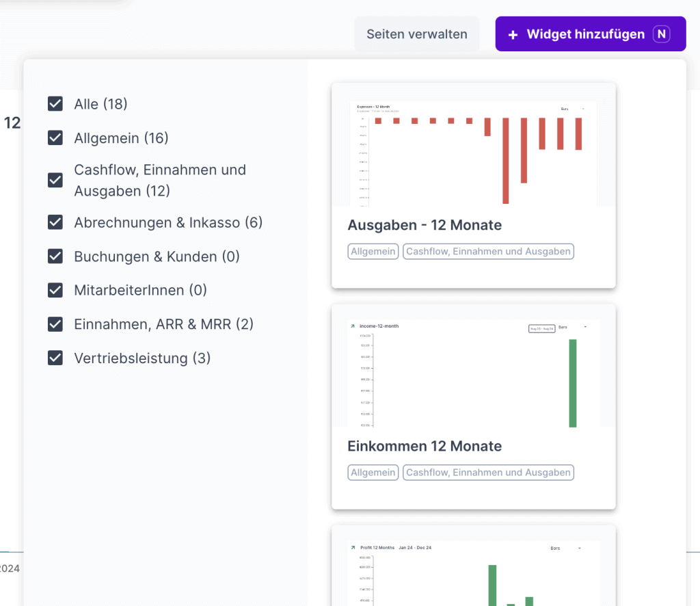The image size is (700, 606).
Task: Click the N shortcut badge icon
Action: coord(660,34)
